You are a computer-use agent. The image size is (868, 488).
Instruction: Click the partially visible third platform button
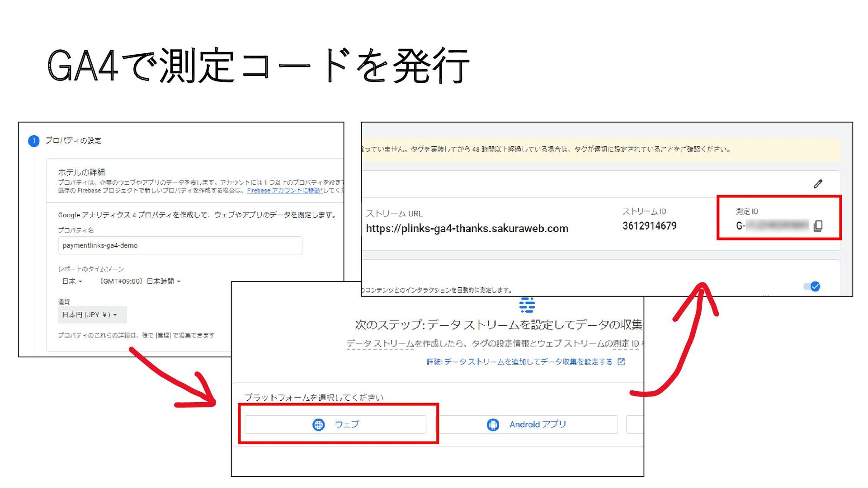[x=635, y=424]
